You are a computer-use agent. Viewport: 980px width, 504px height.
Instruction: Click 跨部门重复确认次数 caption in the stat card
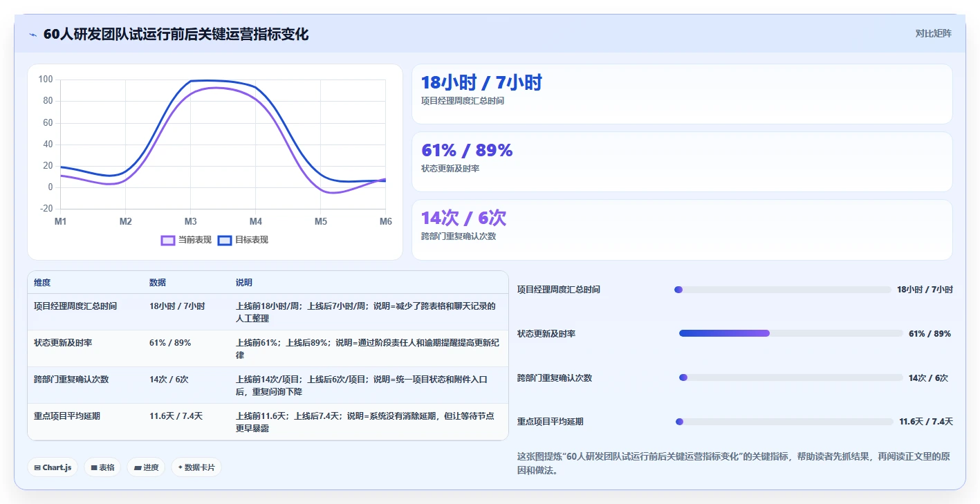coord(459,236)
